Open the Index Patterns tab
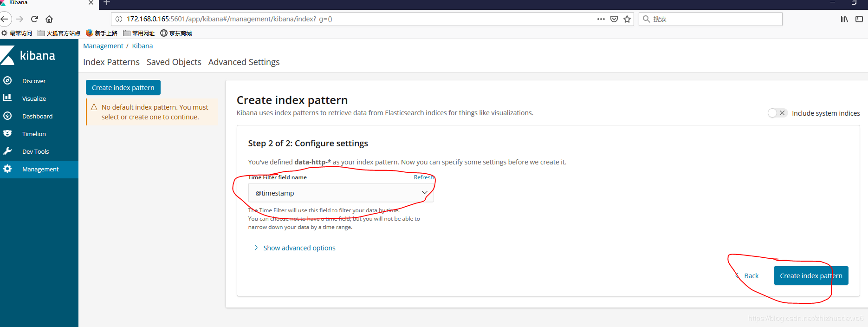Screen dimensions: 868x327 (x=111, y=62)
